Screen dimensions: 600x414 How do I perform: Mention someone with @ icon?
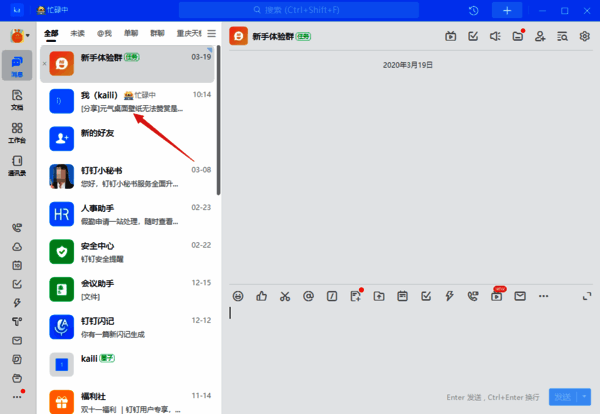point(308,296)
